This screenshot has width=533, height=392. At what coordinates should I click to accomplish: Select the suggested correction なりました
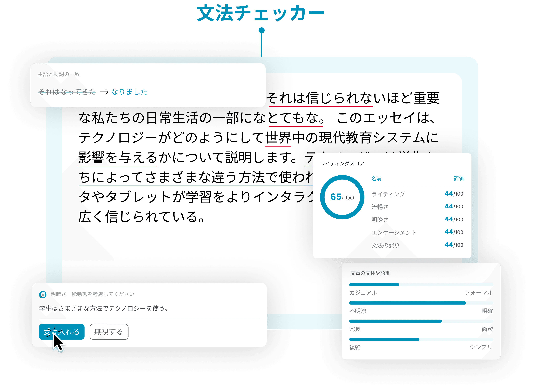129,92
